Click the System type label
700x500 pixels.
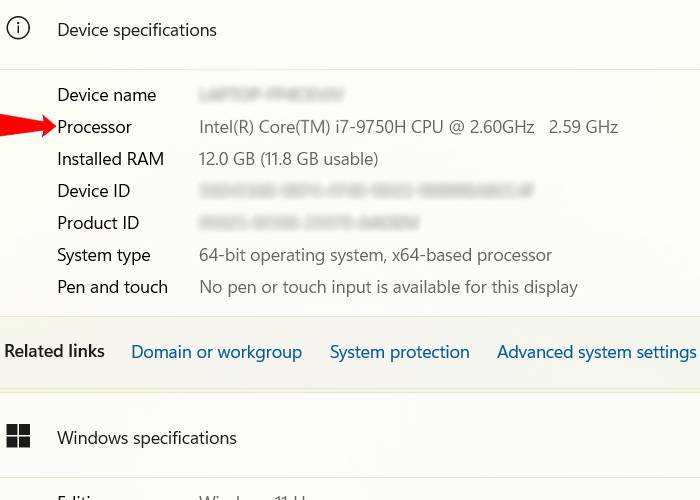click(104, 255)
